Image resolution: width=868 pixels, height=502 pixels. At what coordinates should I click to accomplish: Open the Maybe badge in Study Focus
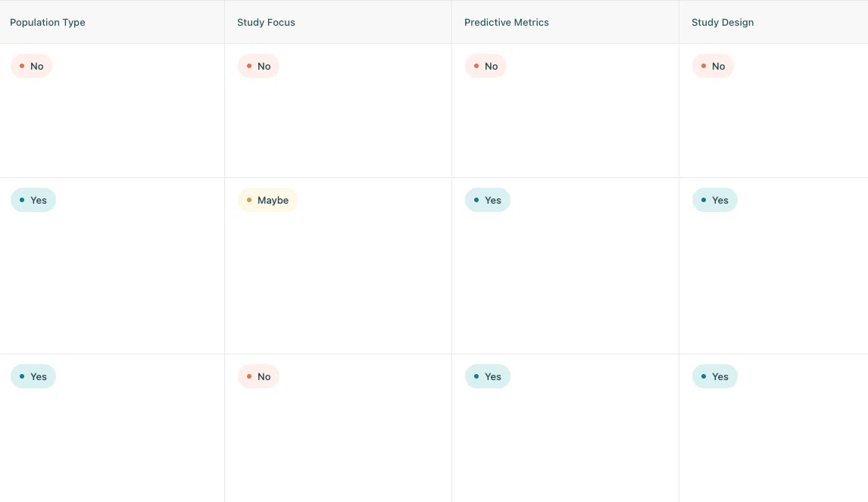pos(267,200)
